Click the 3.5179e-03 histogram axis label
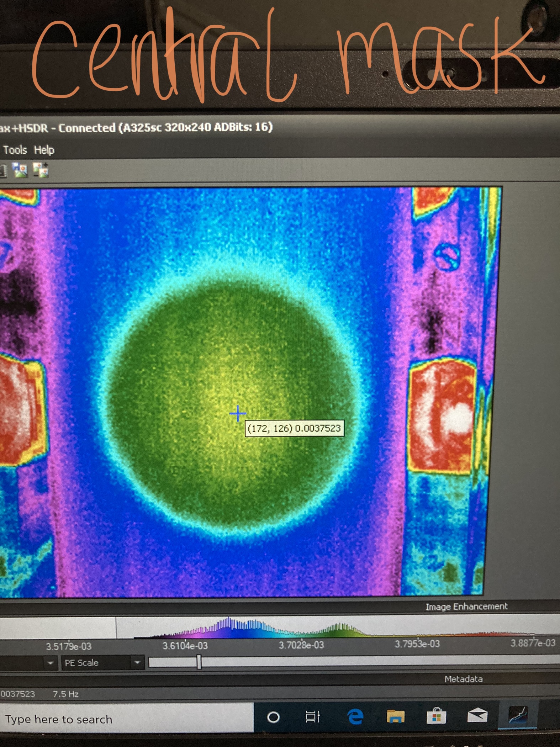The width and height of the screenshot is (560, 747). (x=69, y=646)
